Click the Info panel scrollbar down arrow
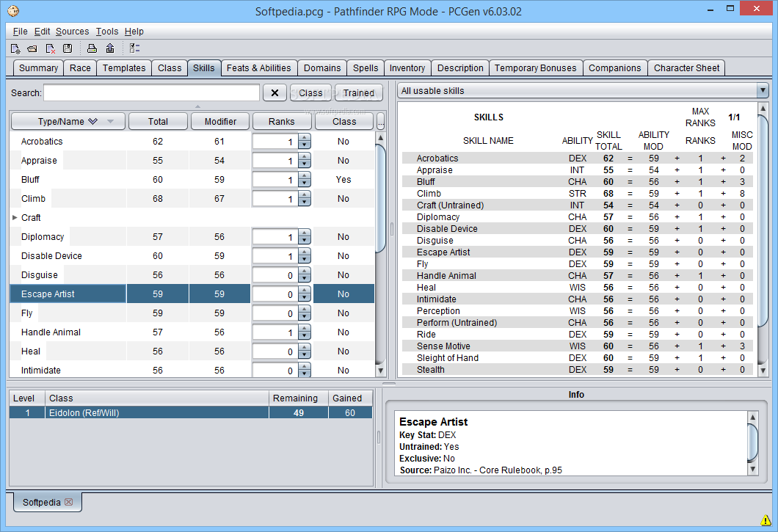 point(753,469)
